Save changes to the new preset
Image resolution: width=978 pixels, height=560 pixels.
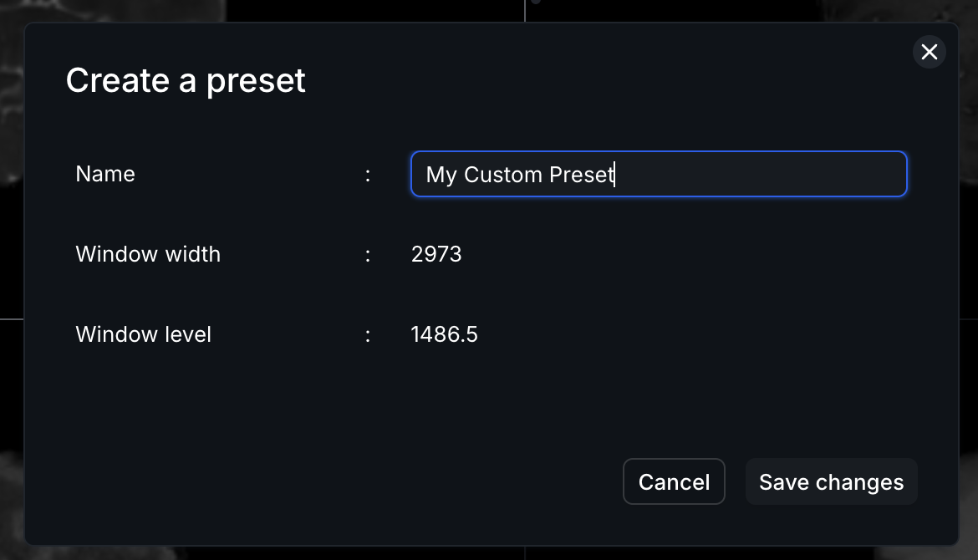click(831, 481)
